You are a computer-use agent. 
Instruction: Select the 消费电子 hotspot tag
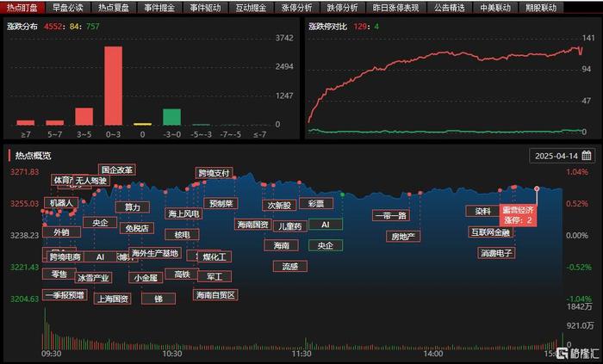point(496,253)
